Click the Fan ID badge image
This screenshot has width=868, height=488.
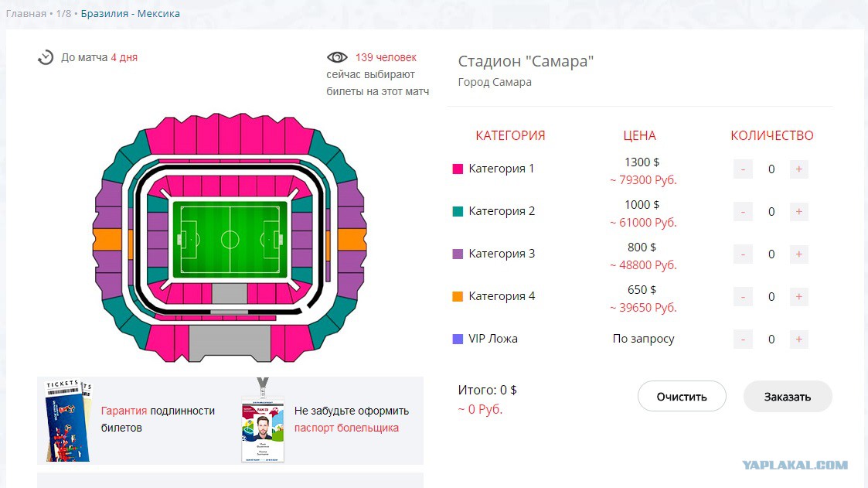263,421
